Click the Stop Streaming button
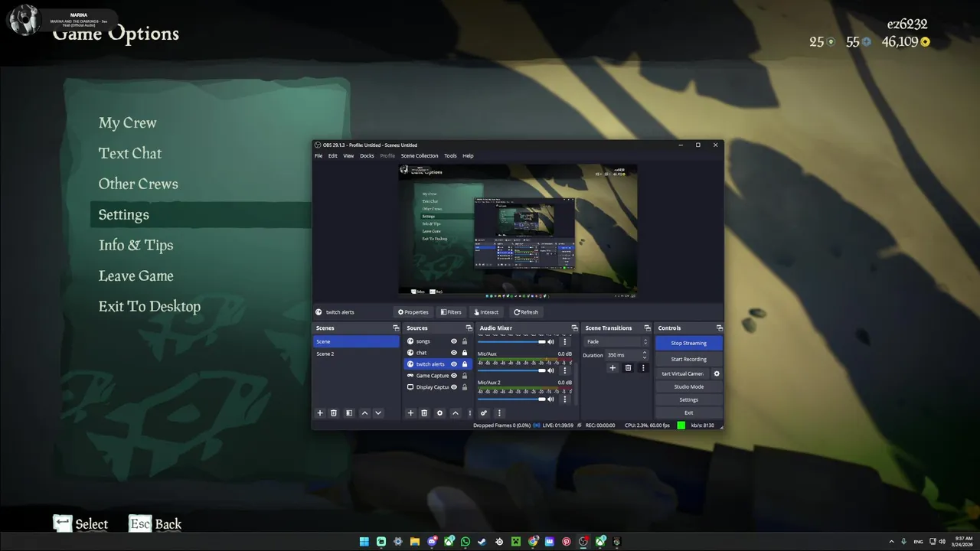This screenshot has width=980, height=551. pyautogui.click(x=689, y=343)
